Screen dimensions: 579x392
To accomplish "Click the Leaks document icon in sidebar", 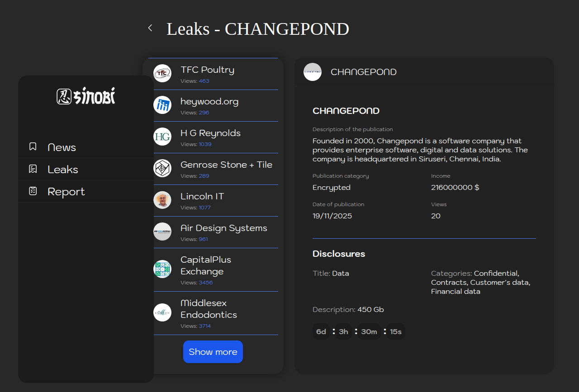I will coord(33,169).
